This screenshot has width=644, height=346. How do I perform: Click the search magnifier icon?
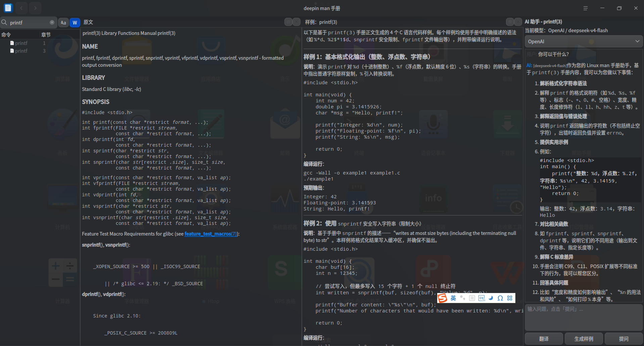tap(4, 22)
